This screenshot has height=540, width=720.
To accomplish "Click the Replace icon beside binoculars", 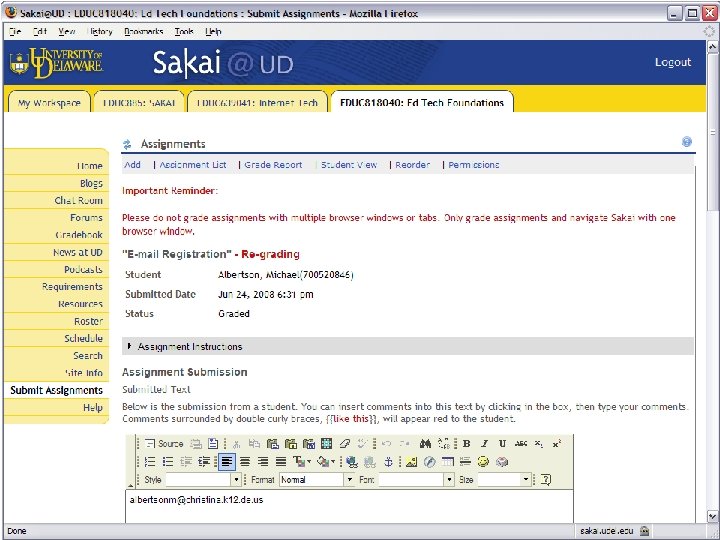I will pyautogui.click(x=444, y=444).
